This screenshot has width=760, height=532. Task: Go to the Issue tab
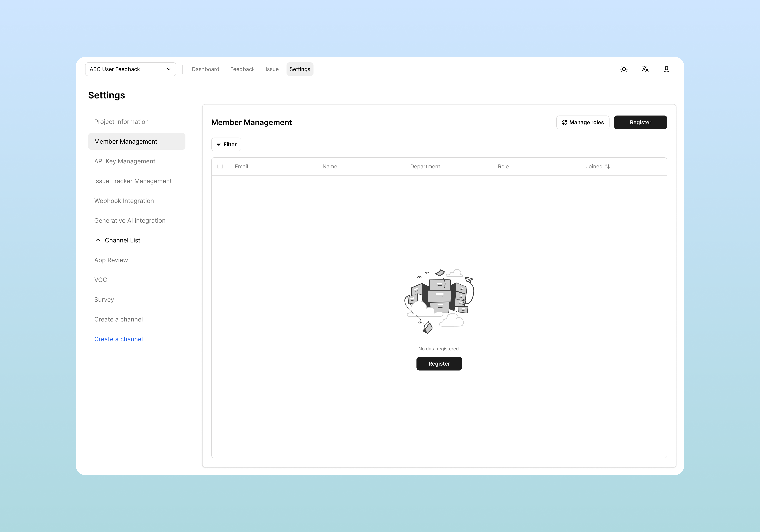(272, 69)
